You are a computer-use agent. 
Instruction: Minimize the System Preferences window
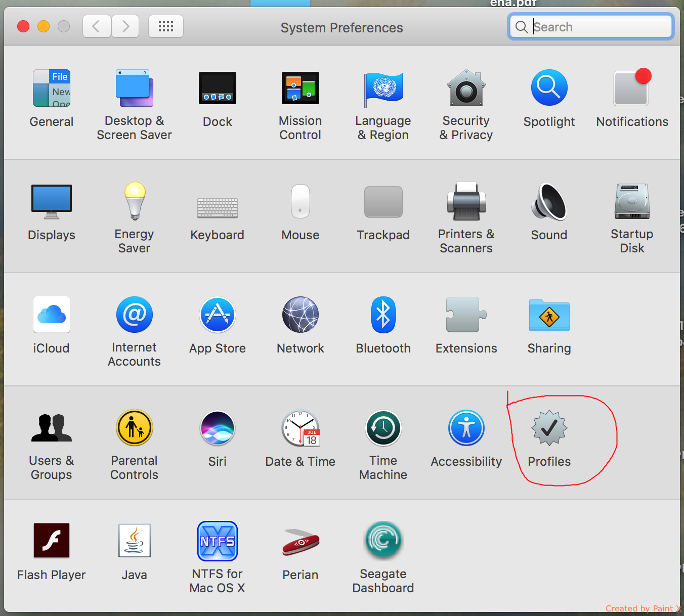click(x=44, y=26)
